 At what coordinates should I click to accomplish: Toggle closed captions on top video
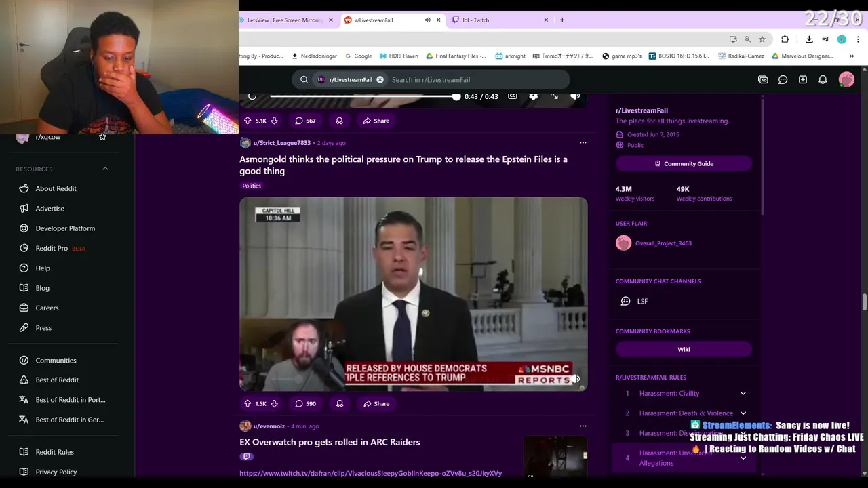513,96
